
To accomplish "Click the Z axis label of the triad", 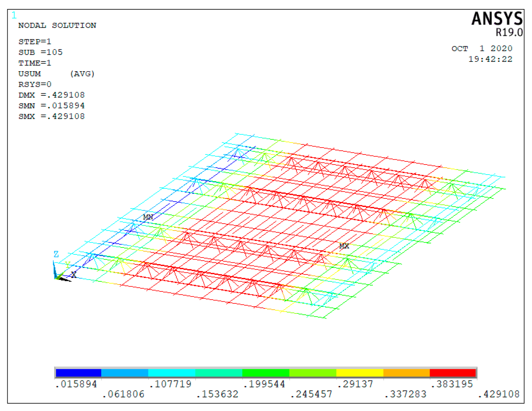I will tap(56, 254).
